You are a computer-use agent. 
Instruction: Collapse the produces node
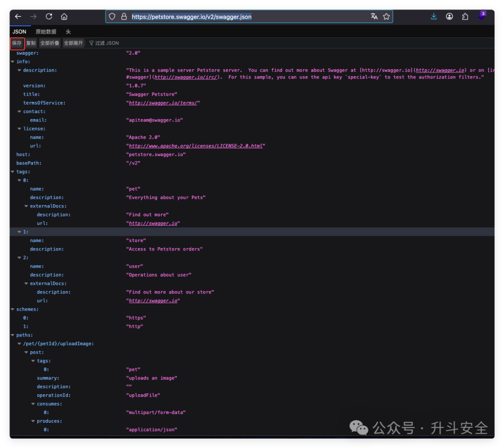tap(33, 421)
